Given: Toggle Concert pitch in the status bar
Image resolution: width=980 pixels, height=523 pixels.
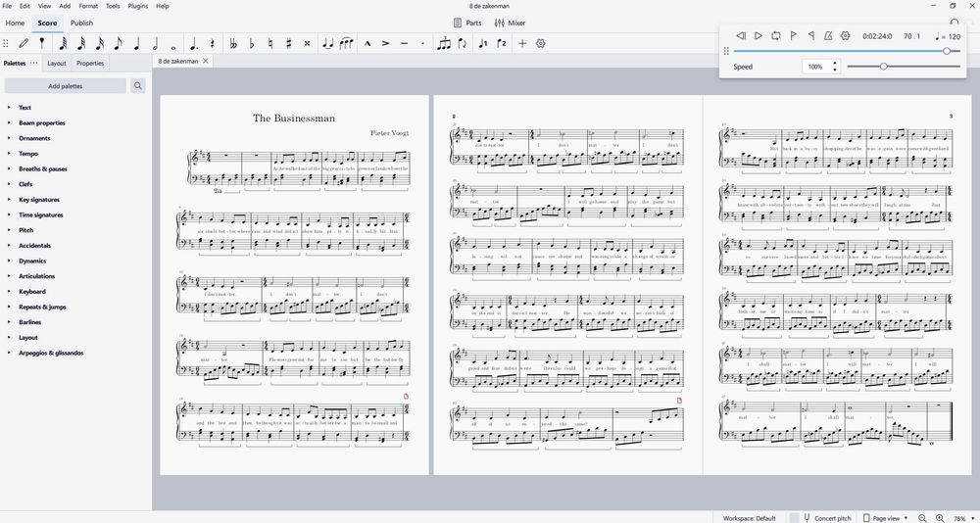Looking at the screenshot, I should tap(828, 518).
